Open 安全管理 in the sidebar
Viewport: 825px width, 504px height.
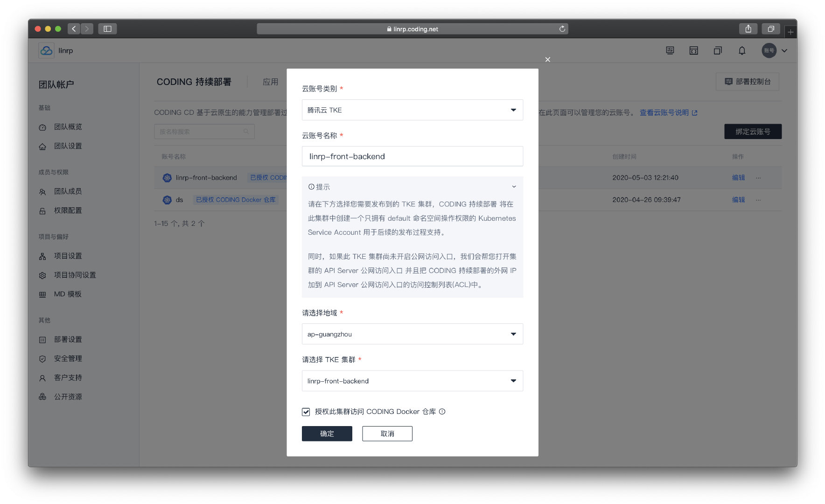pyautogui.click(x=68, y=358)
